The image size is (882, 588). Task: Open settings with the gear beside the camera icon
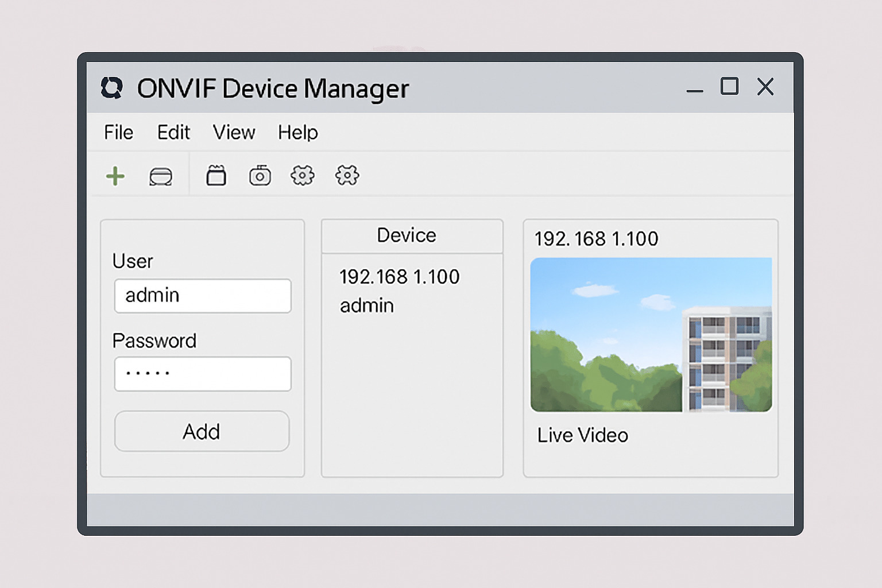(303, 175)
